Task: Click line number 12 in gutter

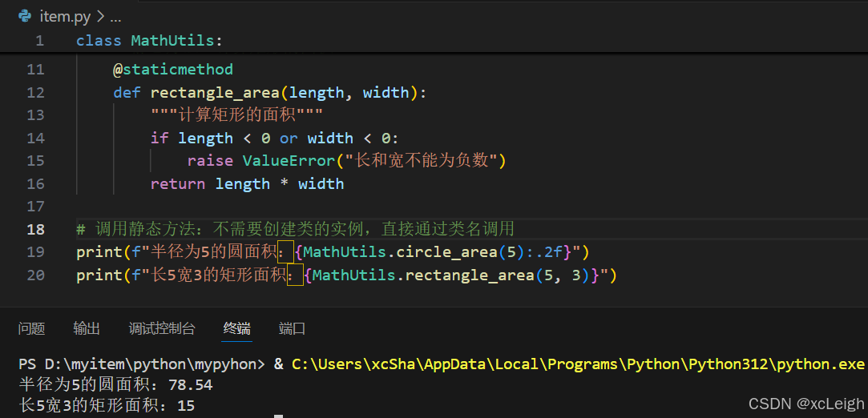Action: [x=35, y=92]
